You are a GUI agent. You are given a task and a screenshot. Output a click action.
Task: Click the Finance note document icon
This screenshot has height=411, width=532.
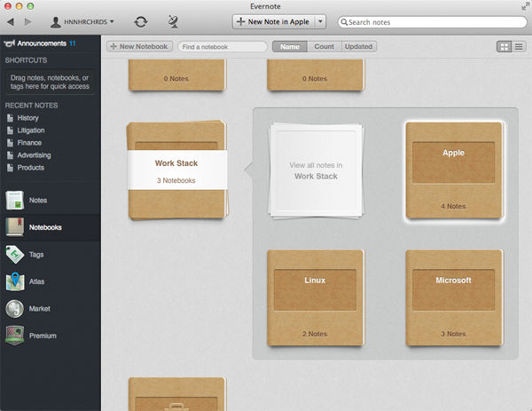tap(10, 143)
